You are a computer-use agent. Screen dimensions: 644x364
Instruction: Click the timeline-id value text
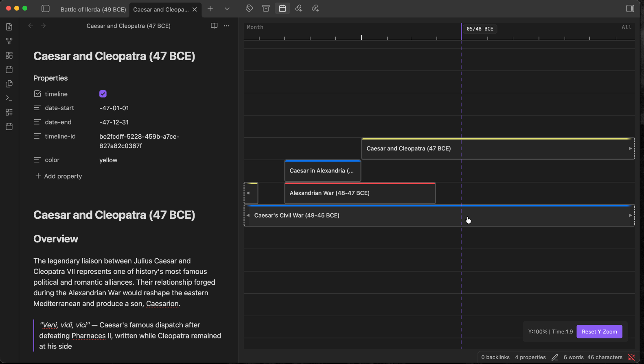click(x=139, y=141)
